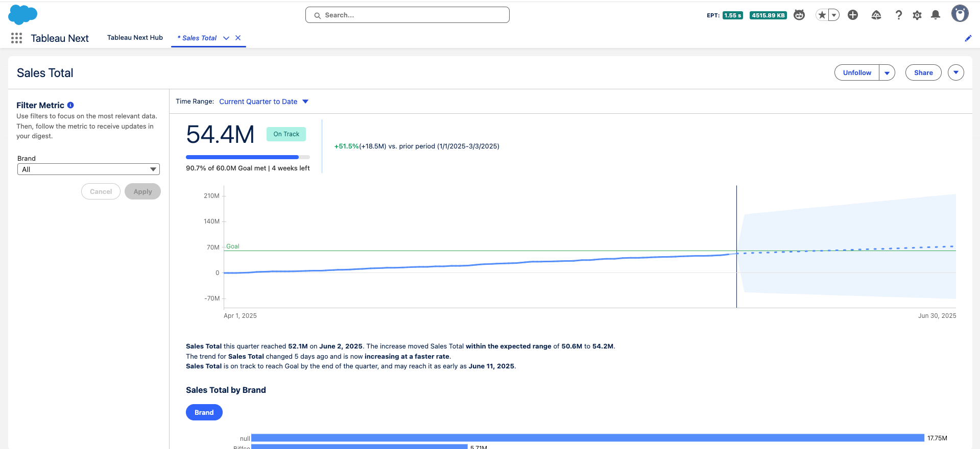Click the Share button
The height and width of the screenshot is (449, 980).
923,73
